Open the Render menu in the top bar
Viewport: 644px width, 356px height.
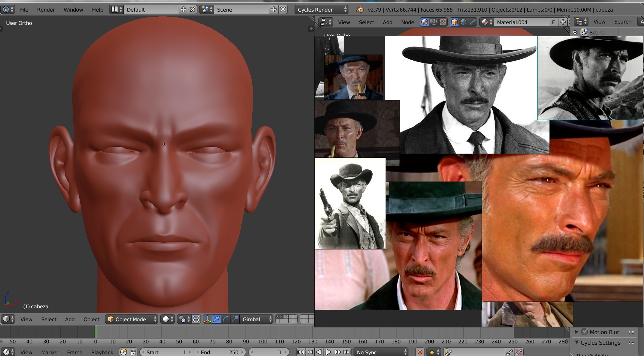46,10
